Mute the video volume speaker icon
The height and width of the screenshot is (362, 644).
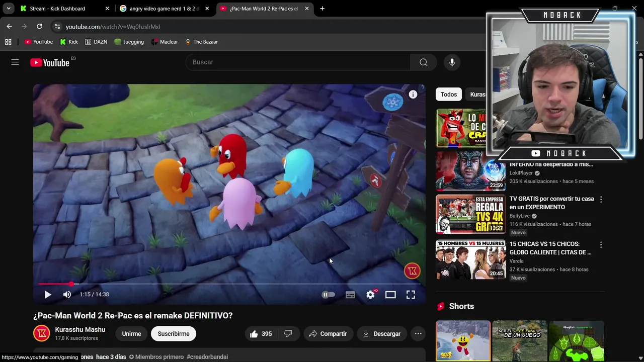point(67,295)
